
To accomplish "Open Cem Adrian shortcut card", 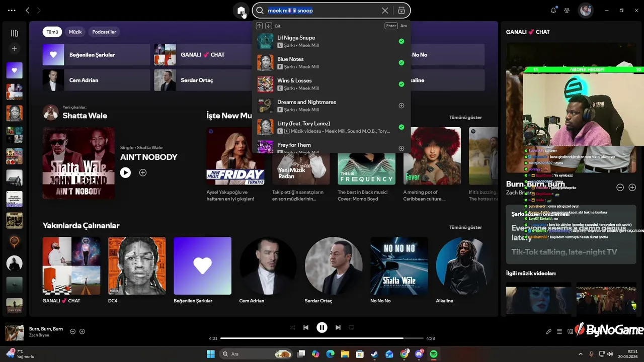I will coord(97,80).
